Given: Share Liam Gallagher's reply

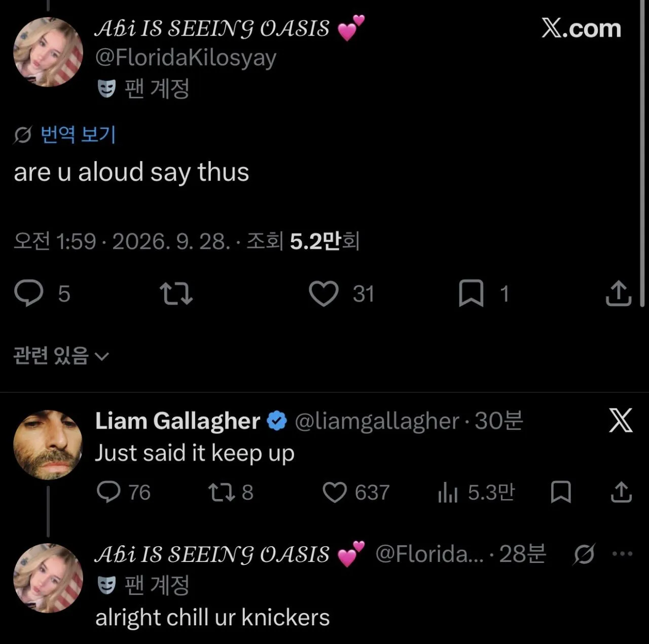Looking at the screenshot, I should [621, 491].
